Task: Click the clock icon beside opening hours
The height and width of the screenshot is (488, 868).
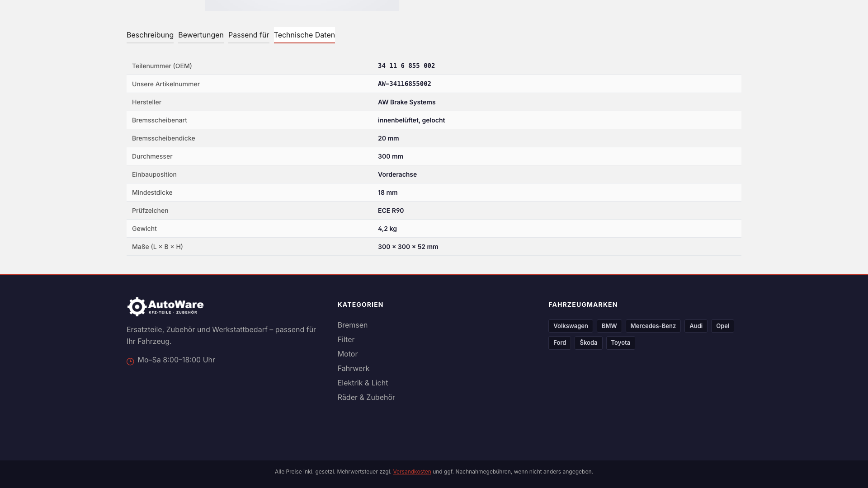Action: pyautogui.click(x=130, y=361)
